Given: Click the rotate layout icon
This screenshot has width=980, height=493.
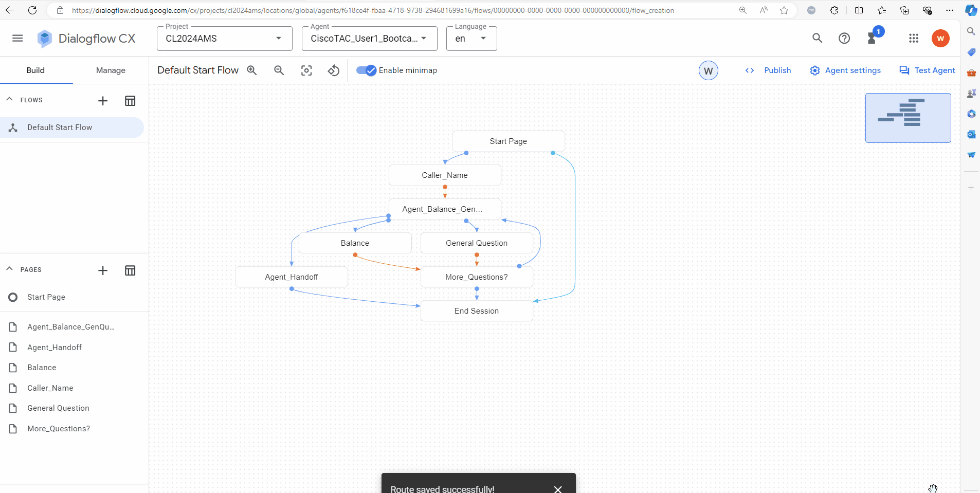Looking at the screenshot, I should [x=334, y=70].
